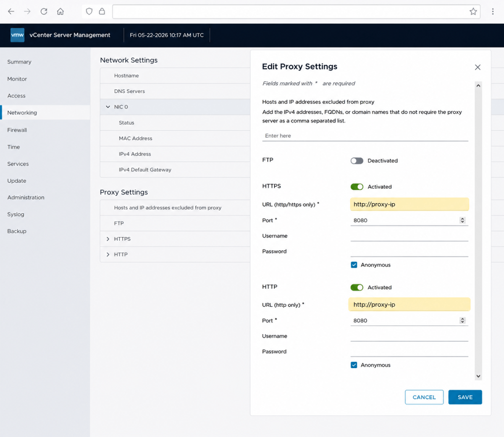This screenshot has width=504, height=437.
Task: Select Networking in the sidebar
Action: click(45, 113)
